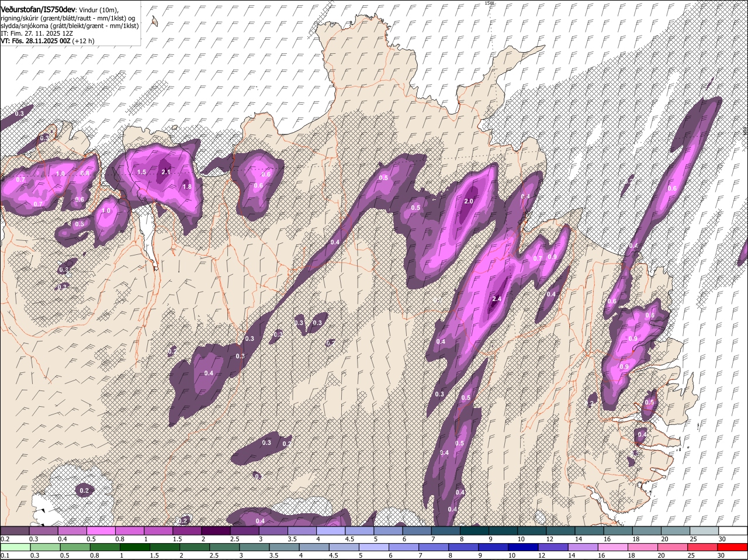This screenshot has width=748, height=560.
Task: Click the 15W longitude label
Action: click(489, 3)
